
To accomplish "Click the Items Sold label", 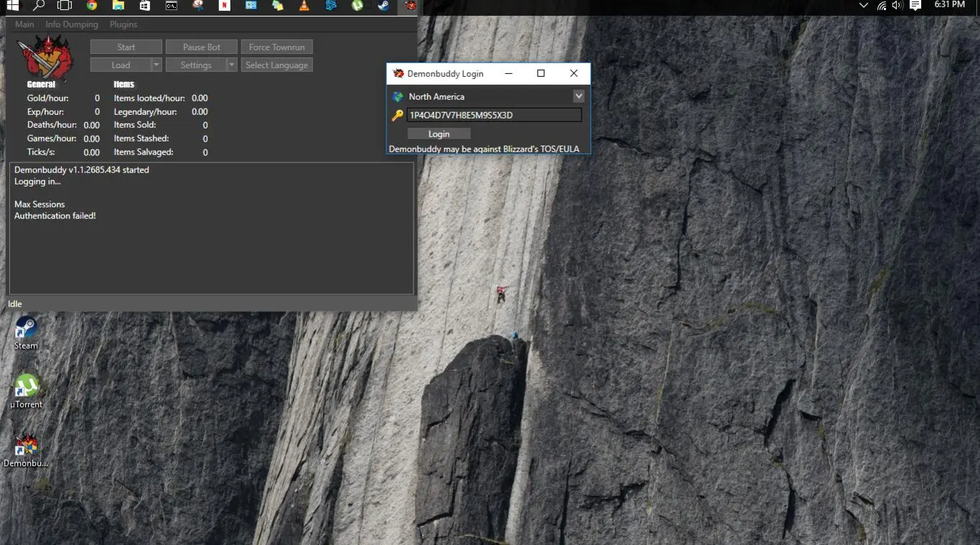I will [x=135, y=125].
